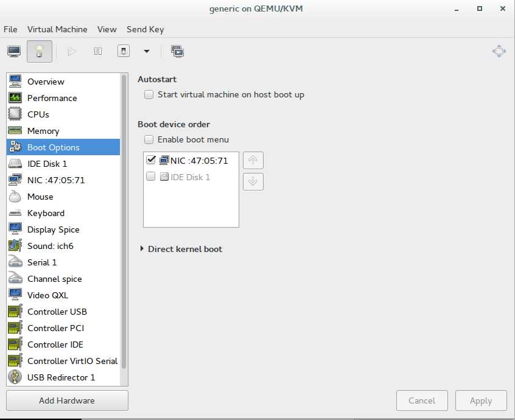Click the Apply button

tap(481, 401)
